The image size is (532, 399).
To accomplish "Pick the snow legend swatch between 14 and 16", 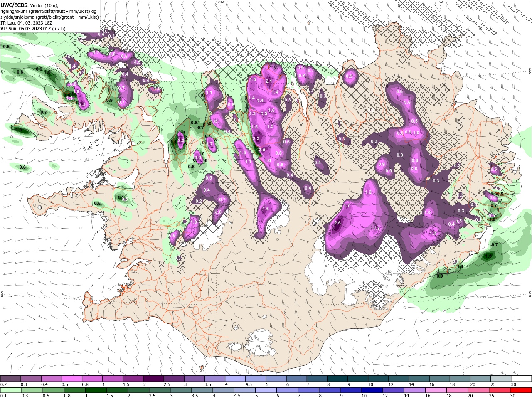I will 419,378.
